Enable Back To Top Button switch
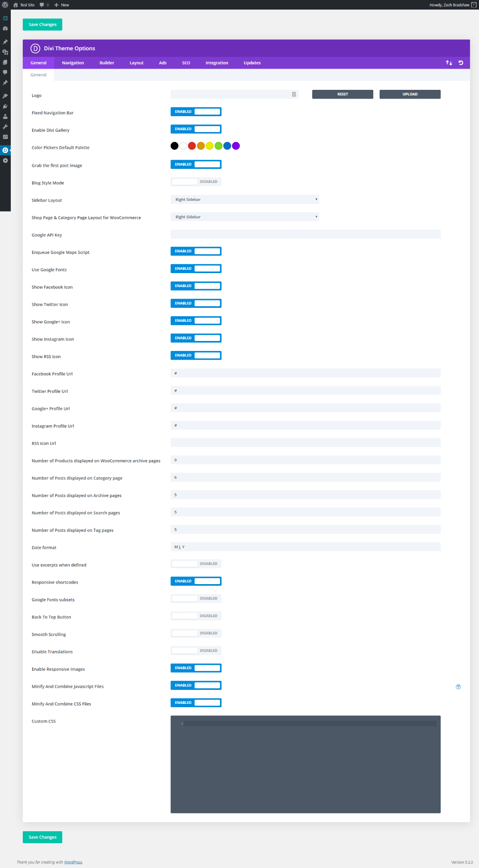Viewport: 479px width, 868px height. (x=196, y=616)
